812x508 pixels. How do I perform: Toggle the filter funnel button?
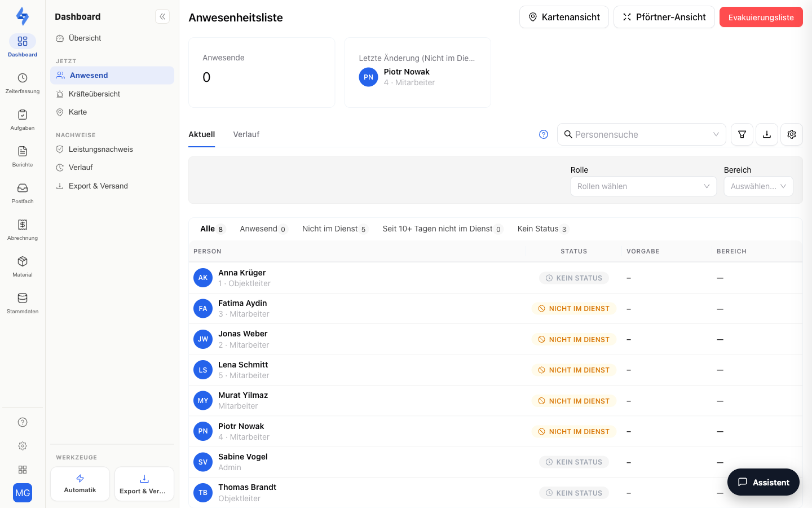click(x=742, y=134)
